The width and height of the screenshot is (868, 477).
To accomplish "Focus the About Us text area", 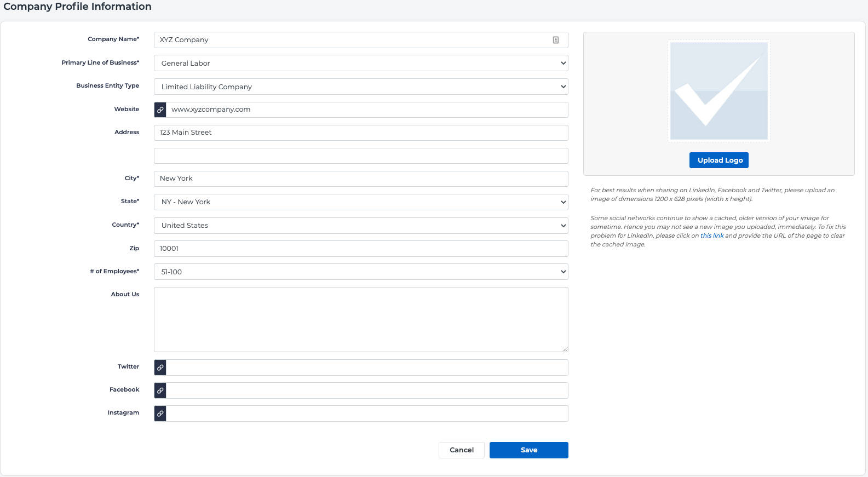I will point(360,319).
